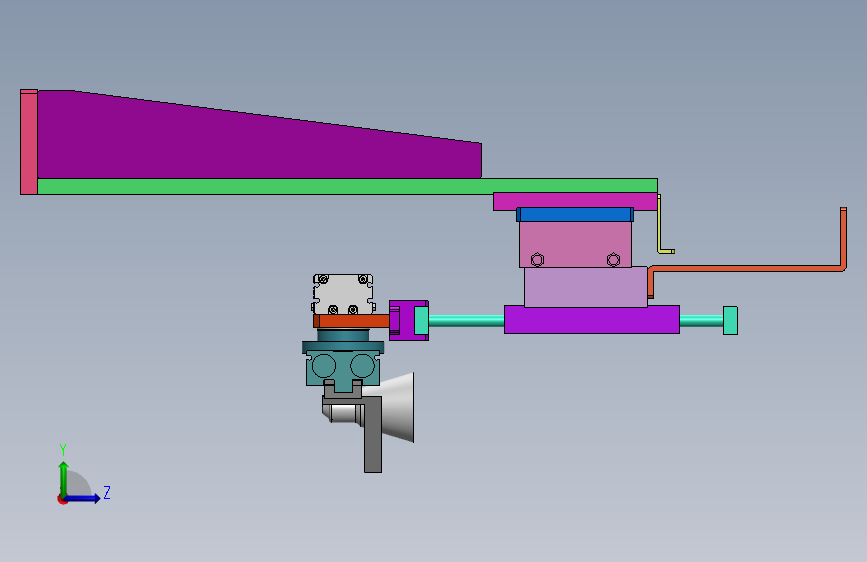Select the light gray cylinder block with screws

[x=343, y=294]
